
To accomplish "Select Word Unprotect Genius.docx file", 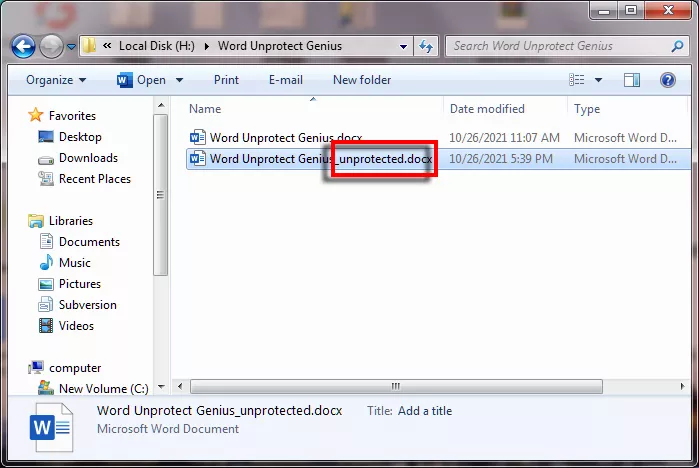I will point(286,138).
